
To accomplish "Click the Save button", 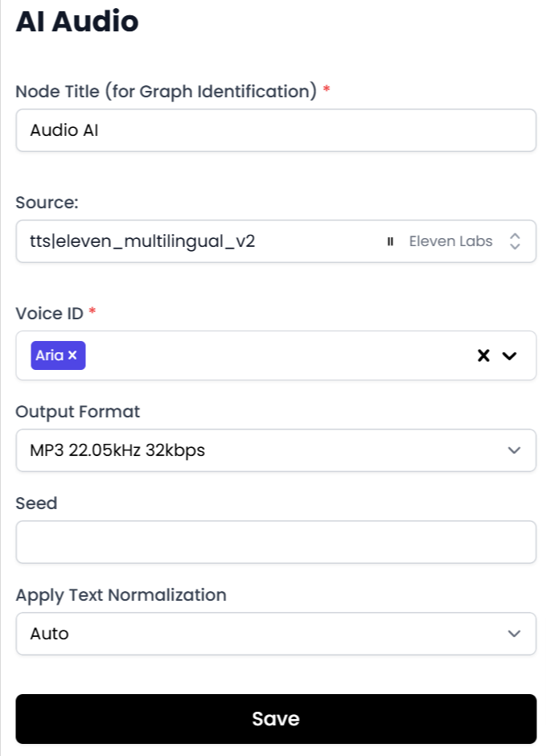I will (276, 719).
